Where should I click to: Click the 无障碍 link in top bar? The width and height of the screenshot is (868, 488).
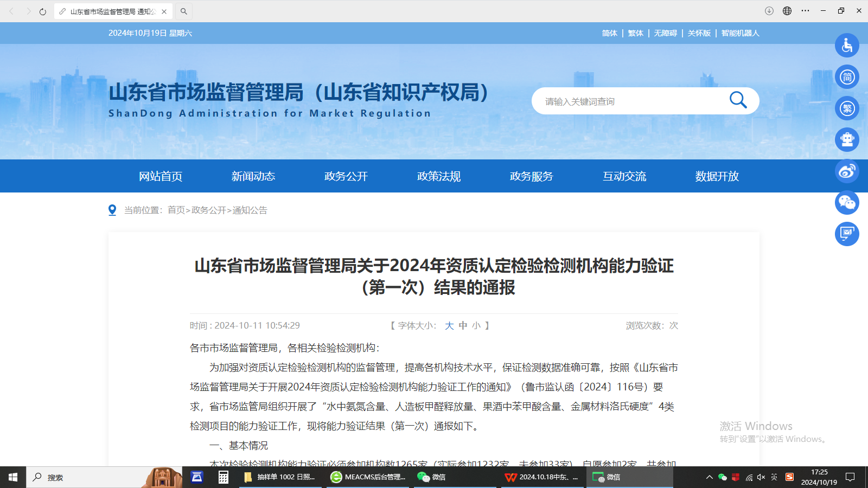point(665,33)
